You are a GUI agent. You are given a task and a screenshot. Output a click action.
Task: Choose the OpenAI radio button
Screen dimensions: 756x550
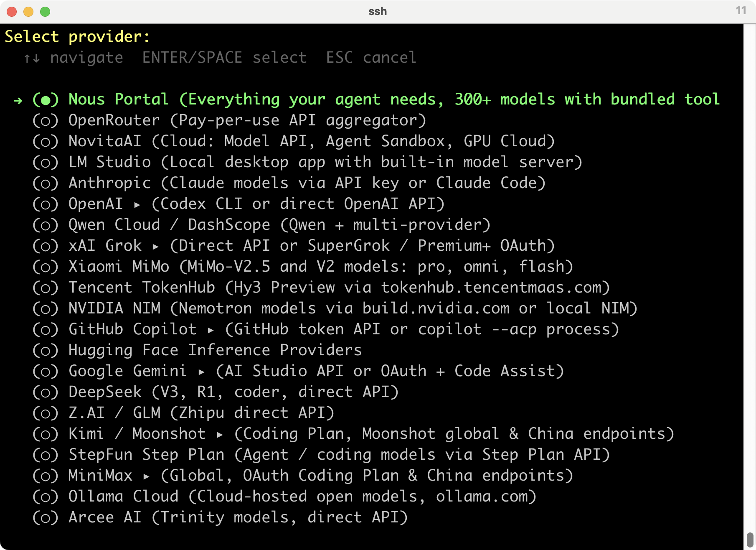click(x=46, y=204)
